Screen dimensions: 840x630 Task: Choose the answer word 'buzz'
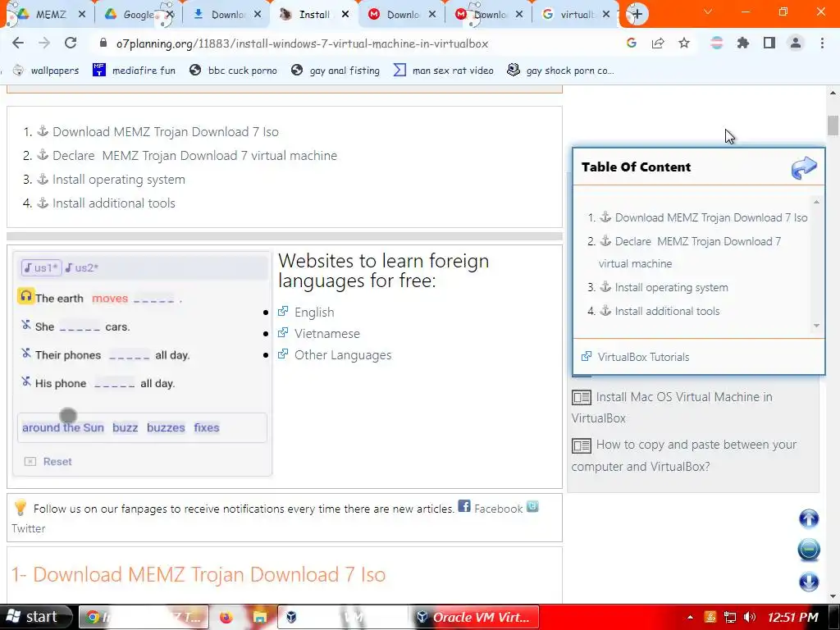pos(125,427)
